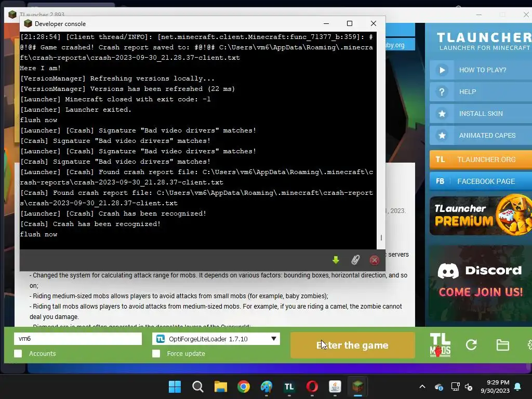Click Discord Come Join Us banner
532x399 pixels.
pos(481,283)
